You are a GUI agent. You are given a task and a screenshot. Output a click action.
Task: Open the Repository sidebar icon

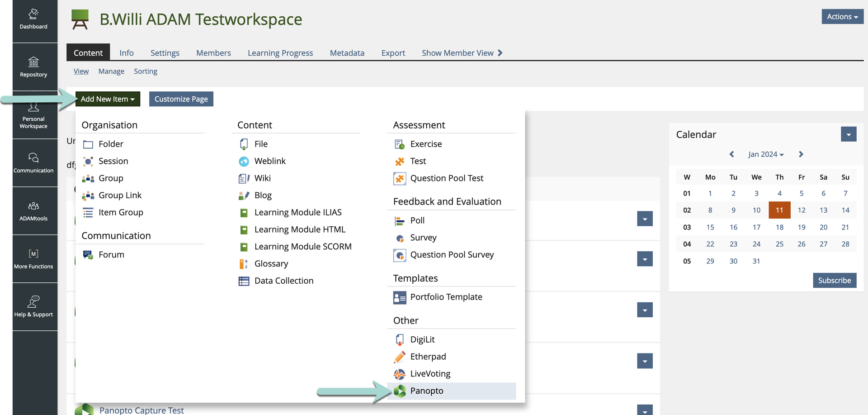(x=33, y=67)
